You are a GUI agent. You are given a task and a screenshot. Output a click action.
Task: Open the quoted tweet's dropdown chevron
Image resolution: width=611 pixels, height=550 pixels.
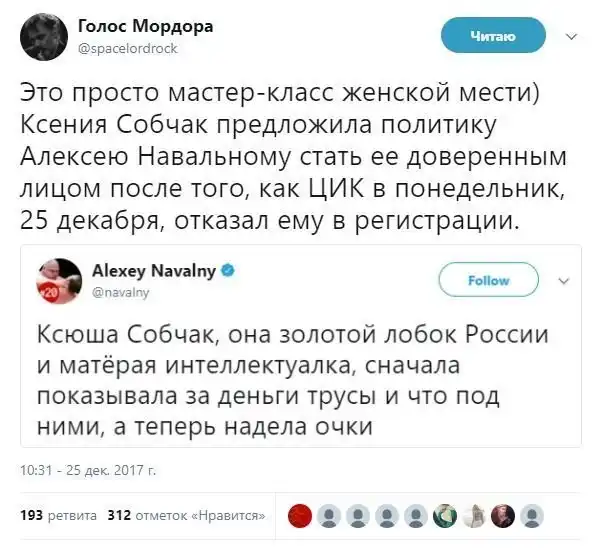coord(561,281)
